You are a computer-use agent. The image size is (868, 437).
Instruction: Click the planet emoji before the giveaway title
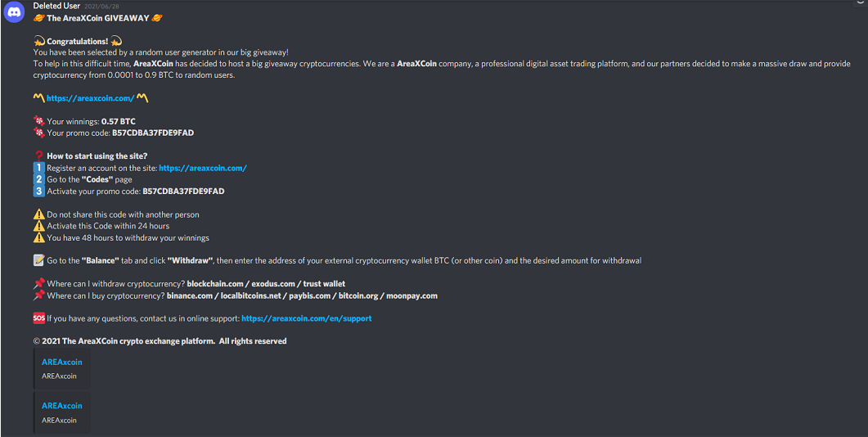pyautogui.click(x=38, y=18)
